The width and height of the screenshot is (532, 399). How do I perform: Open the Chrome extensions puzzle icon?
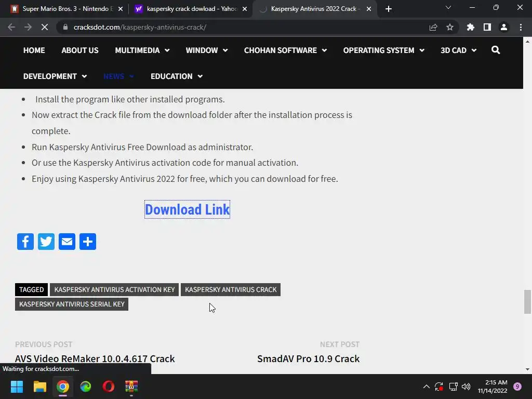click(x=471, y=27)
